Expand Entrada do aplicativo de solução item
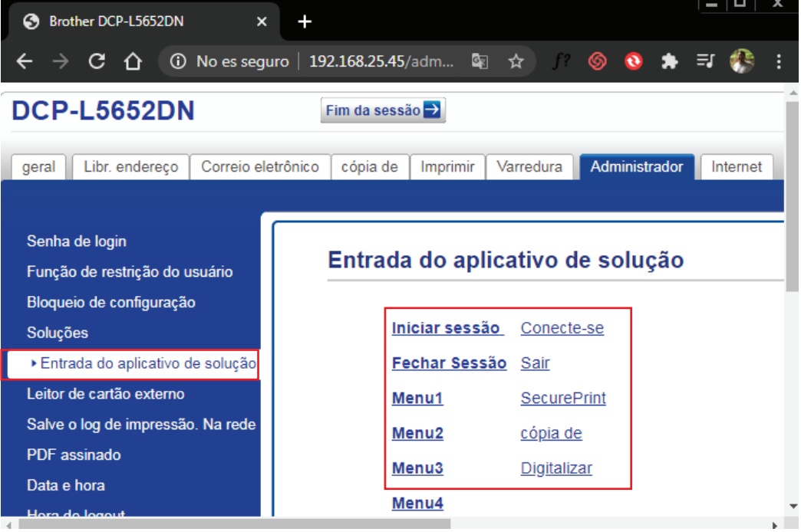 [x=147, y=363]
